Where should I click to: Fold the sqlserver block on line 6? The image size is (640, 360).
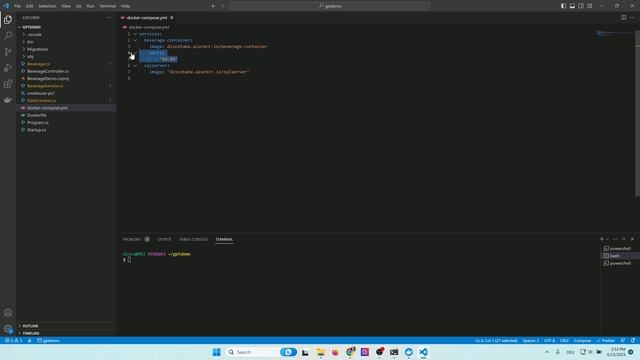click(135, 65)
